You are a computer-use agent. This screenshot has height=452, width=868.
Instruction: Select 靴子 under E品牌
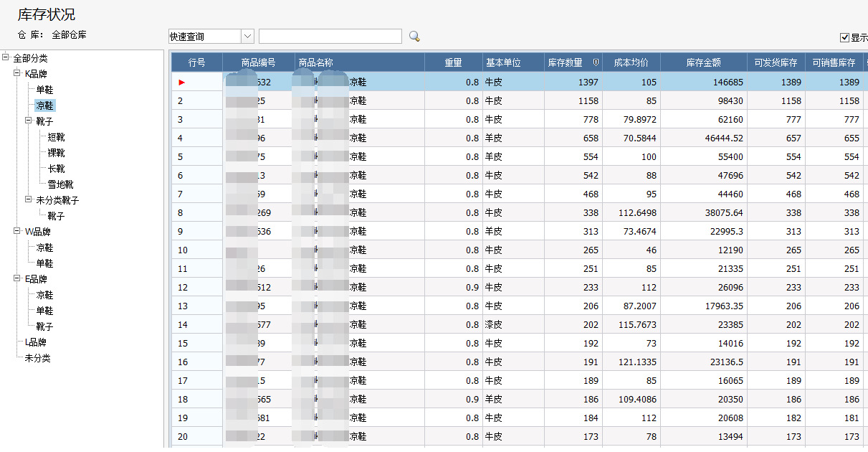click(x=44, y=326)
